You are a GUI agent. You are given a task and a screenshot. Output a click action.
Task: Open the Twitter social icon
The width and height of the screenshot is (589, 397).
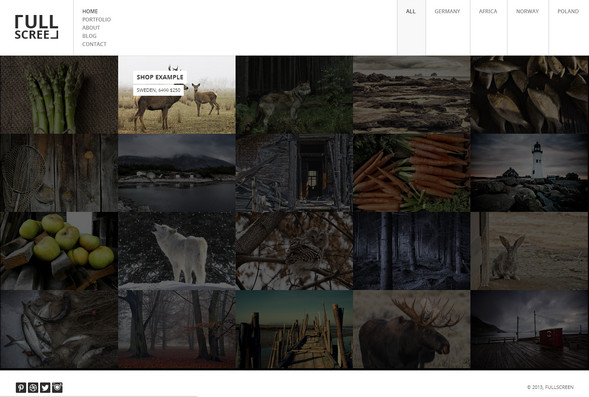[45, 387]
